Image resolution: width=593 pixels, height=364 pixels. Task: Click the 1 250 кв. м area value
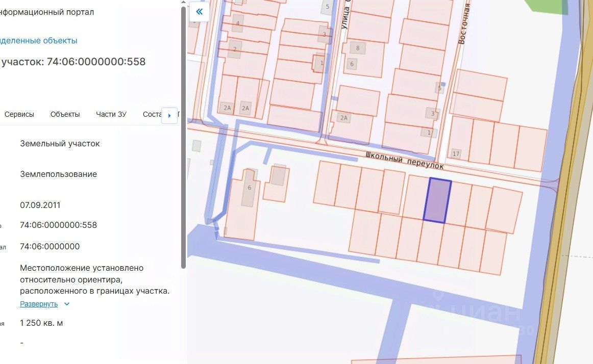(41, 323)
